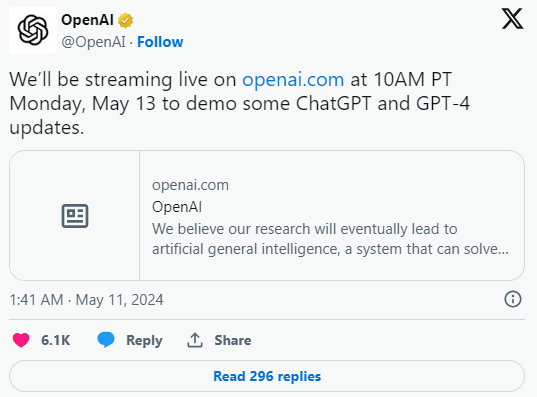This screenshot has width=537, height=397.
Task: Open the openai.com link in the tweet text
Action: 293,79
